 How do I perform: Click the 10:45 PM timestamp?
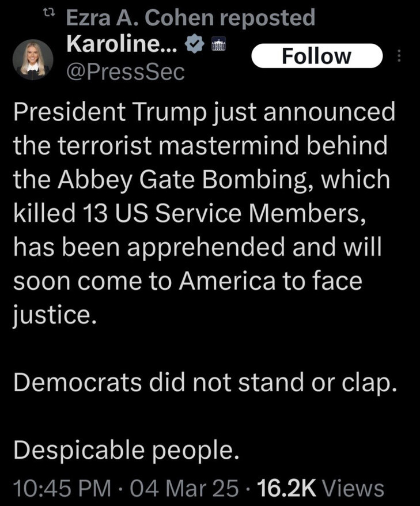[62, 488]
